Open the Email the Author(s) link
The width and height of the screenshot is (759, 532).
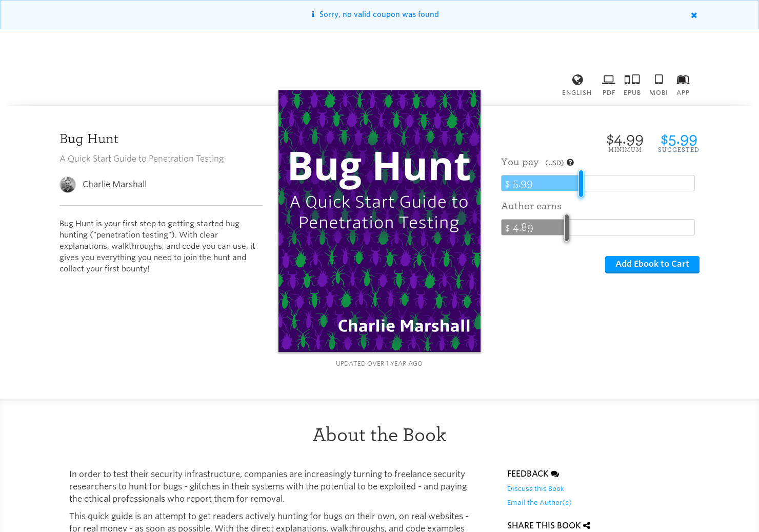pos(539,503)
